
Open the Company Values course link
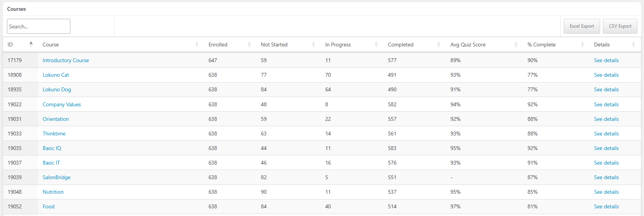(x=62, y=104)
